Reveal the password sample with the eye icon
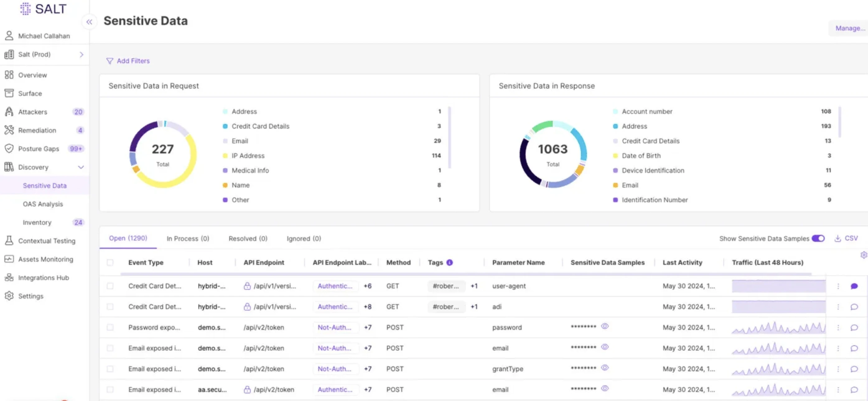Viewport: 868px width, 401px height. (x=605, y=326)
